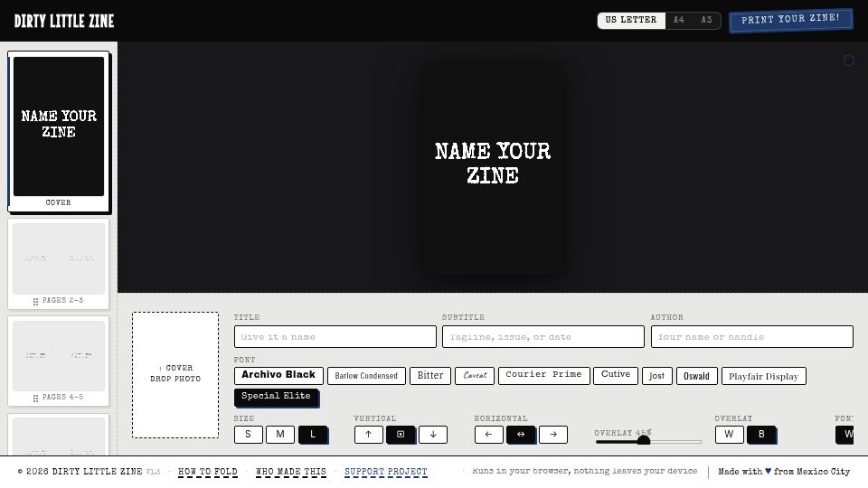Click the circle icon in preview corner

pos(849,61)
